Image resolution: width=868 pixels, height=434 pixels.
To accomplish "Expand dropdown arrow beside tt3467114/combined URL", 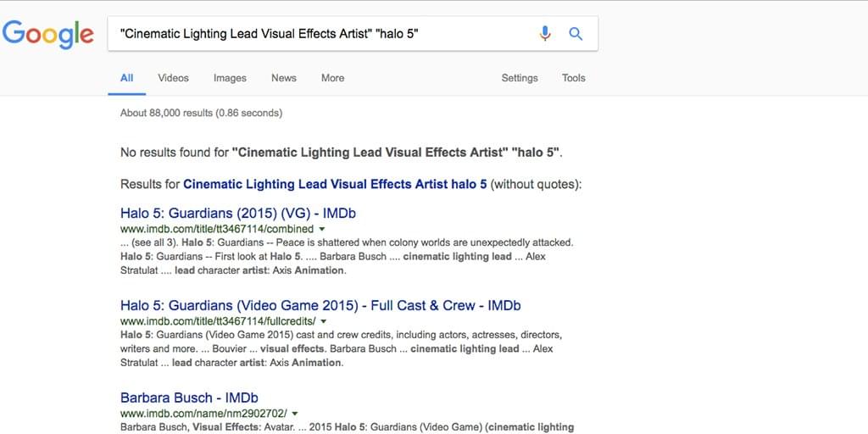I will 322,229.
